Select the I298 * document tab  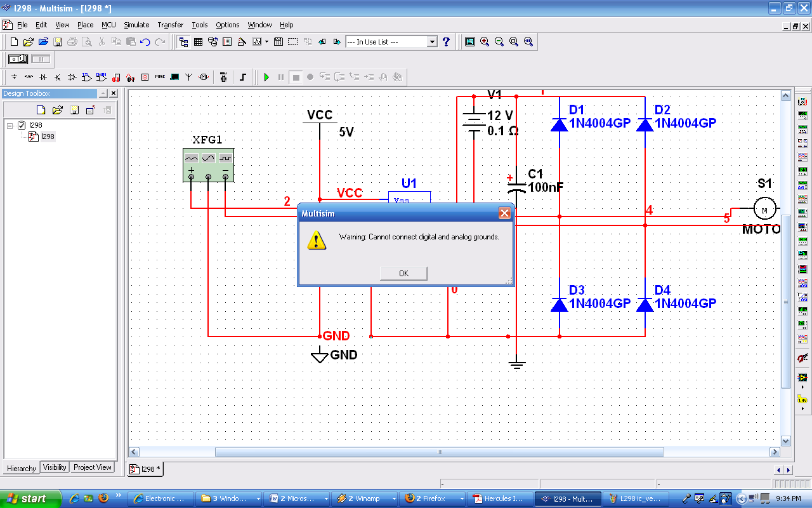145,469
